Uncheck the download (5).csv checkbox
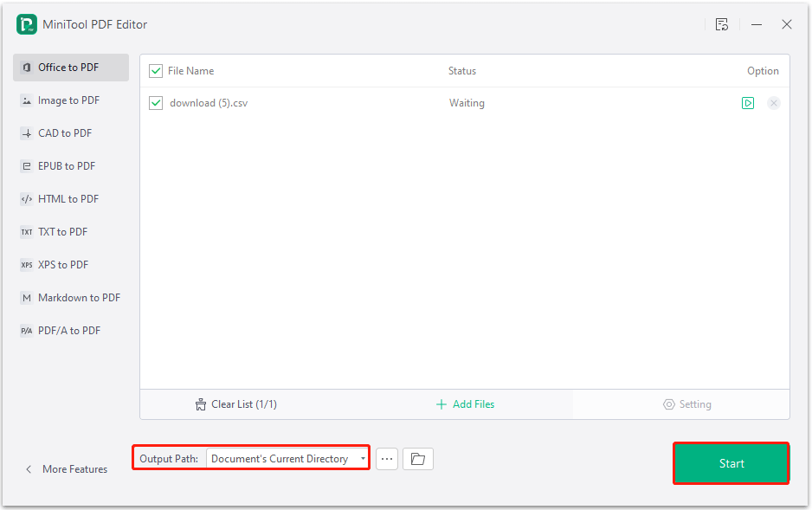Viewport: 812px width, 510px height. coord(156,103)
